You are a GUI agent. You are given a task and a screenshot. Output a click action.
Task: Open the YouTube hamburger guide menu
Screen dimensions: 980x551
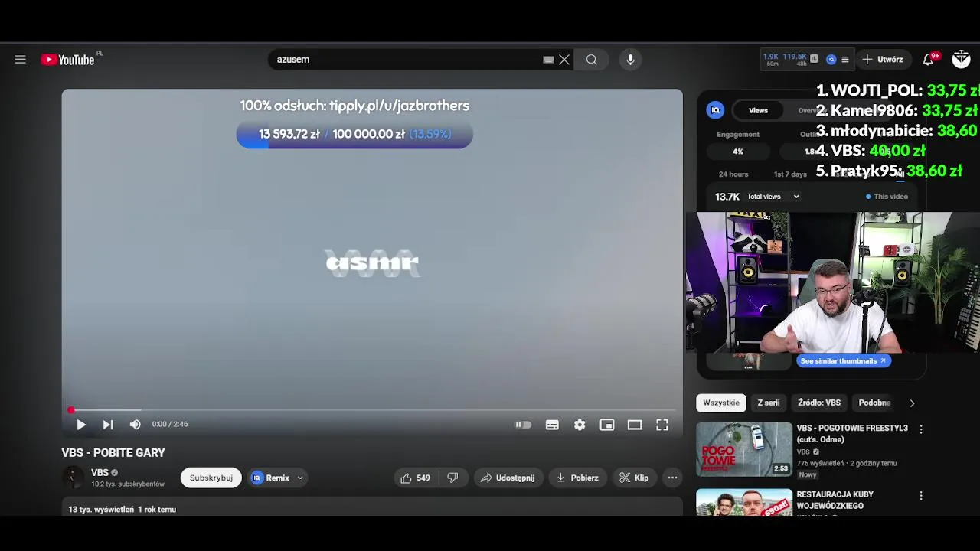tap(20, 60)
